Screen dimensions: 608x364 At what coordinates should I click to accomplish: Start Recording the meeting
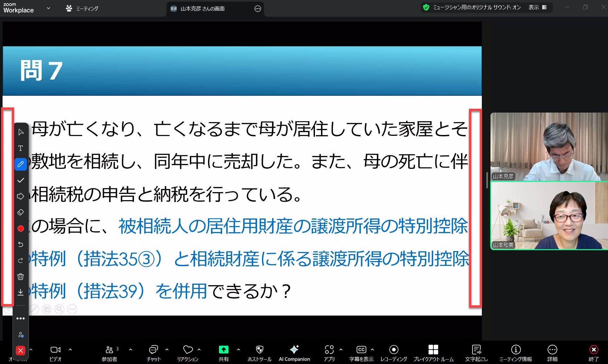(x=394, y=353)
